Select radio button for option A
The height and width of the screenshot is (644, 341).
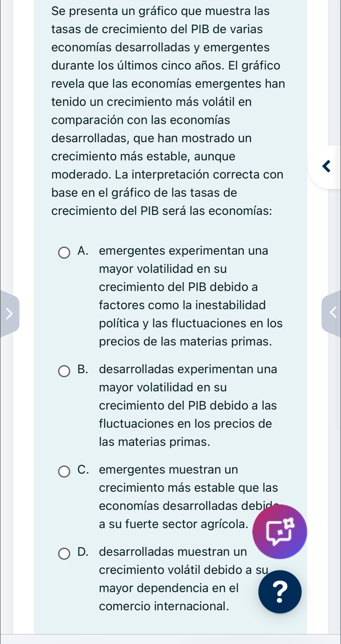click(64, 252)
